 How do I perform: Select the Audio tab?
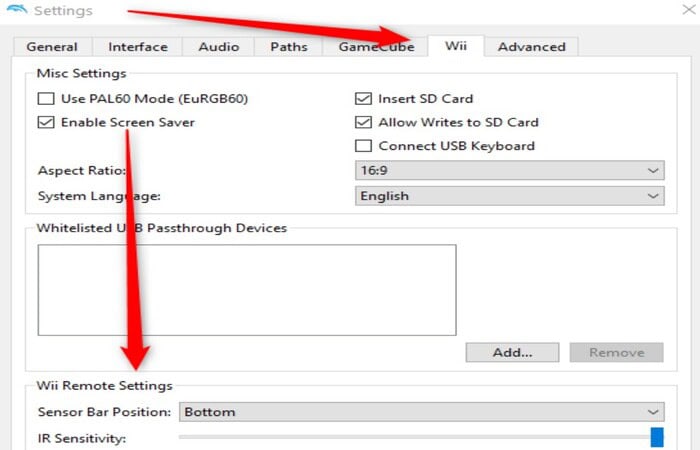[219, 47]
